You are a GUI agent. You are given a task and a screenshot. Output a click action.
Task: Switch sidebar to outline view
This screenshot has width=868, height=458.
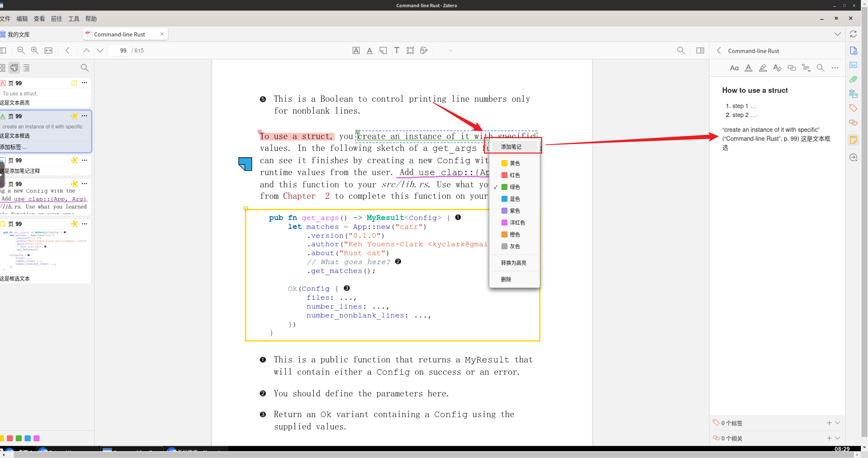point(26,68)
